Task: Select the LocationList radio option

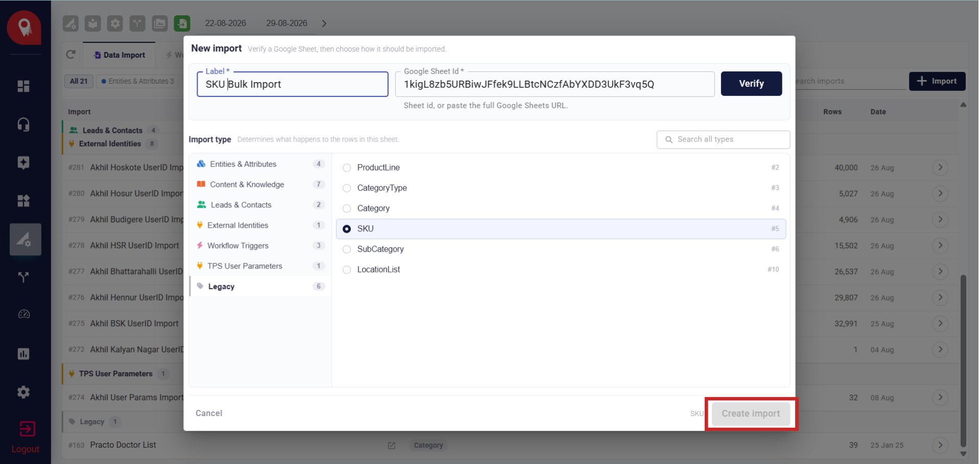Action: [347, 270]
